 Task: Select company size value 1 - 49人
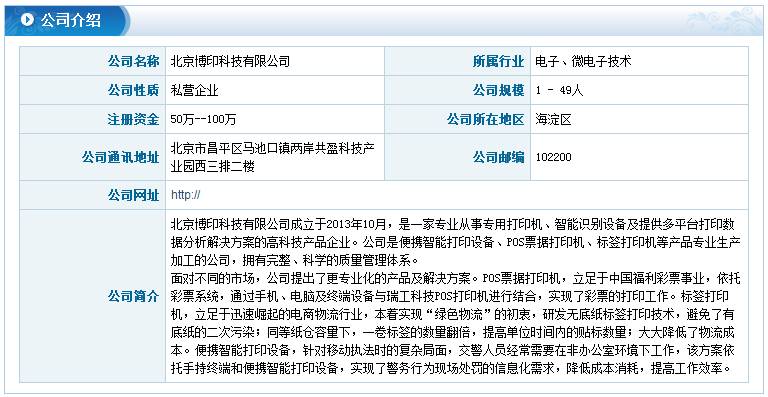[559, 91]
